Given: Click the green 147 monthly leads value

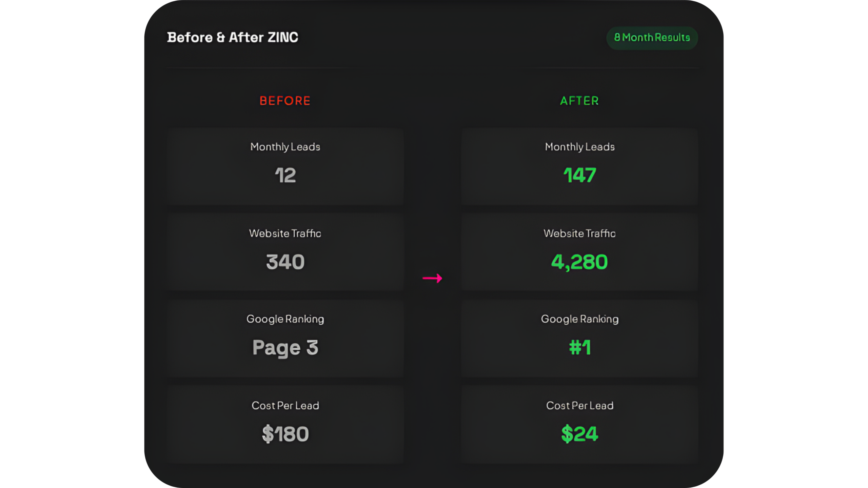Looking at the screenshot, I should [579, 175].
